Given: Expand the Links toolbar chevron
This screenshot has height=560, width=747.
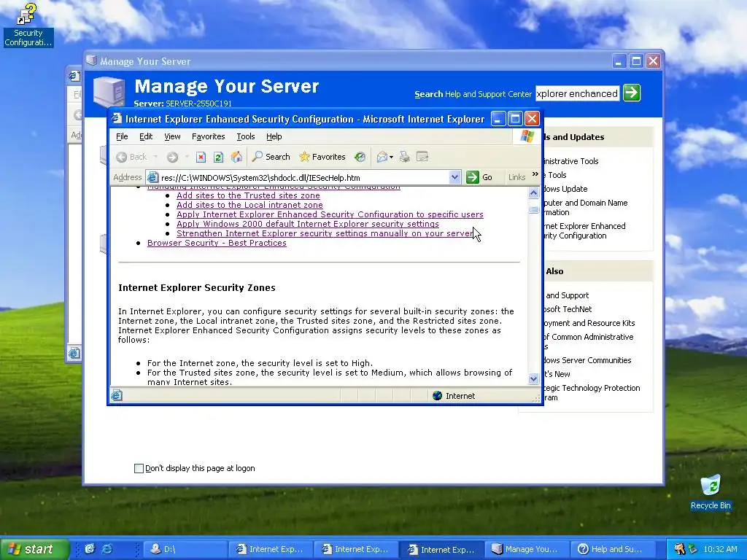Looking at the screenshot, I should 535,174.
